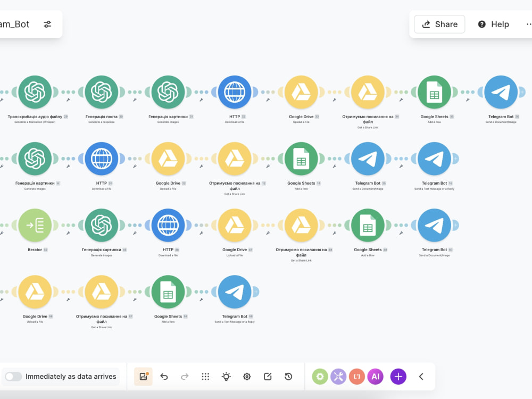The image size is (532, 399).
Task: Select the HTTP 20 module
Action: [102, 159]
